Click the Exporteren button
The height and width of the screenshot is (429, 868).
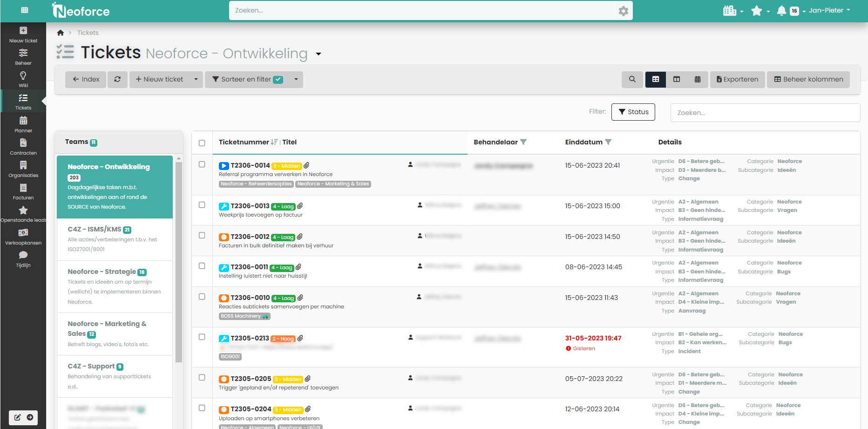pyautogui.click(x=737, y=79)
